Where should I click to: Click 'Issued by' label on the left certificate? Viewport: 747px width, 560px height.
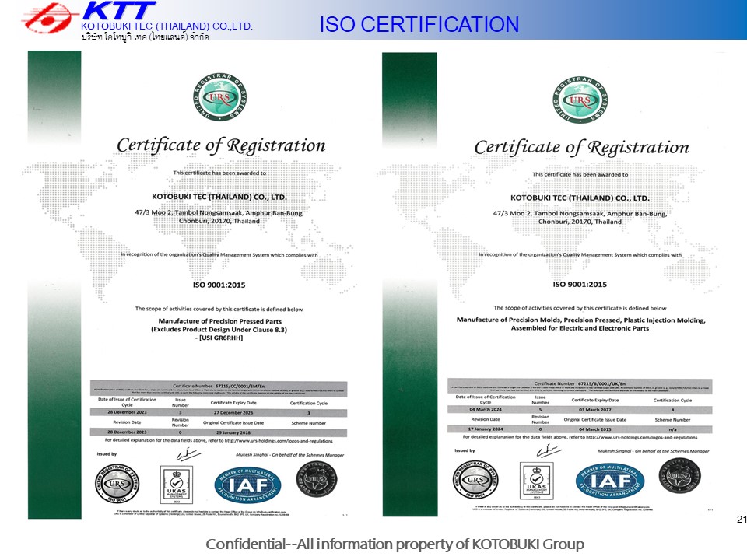pyautogui.click(x=107, y=454)
